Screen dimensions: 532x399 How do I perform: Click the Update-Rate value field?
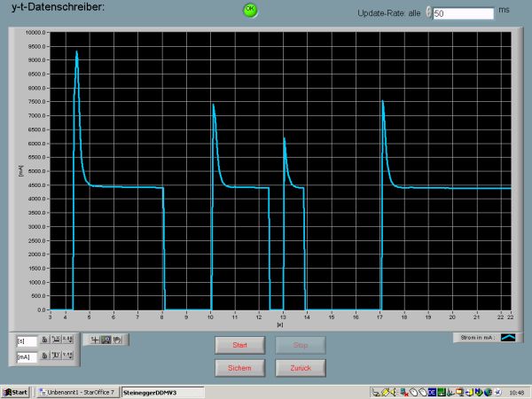[x=463, y=13]
